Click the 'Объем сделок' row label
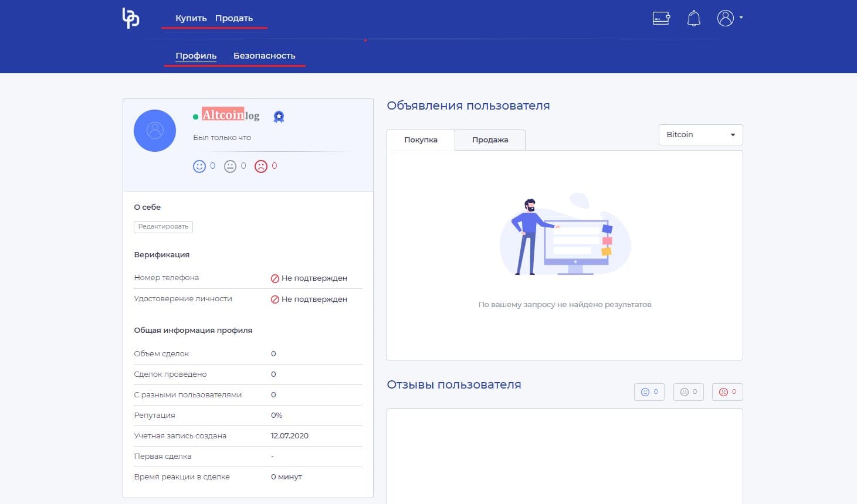 click(x=161, y=354)
